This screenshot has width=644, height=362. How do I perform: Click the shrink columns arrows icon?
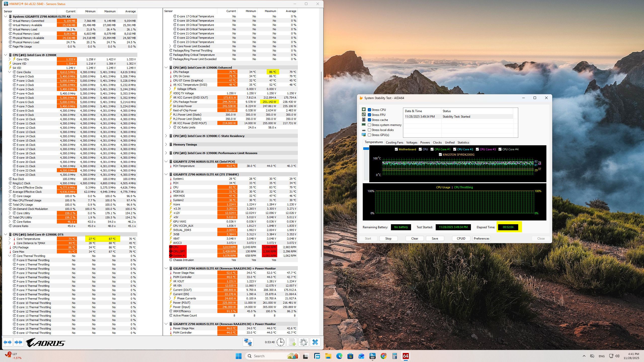click(18, 342)
